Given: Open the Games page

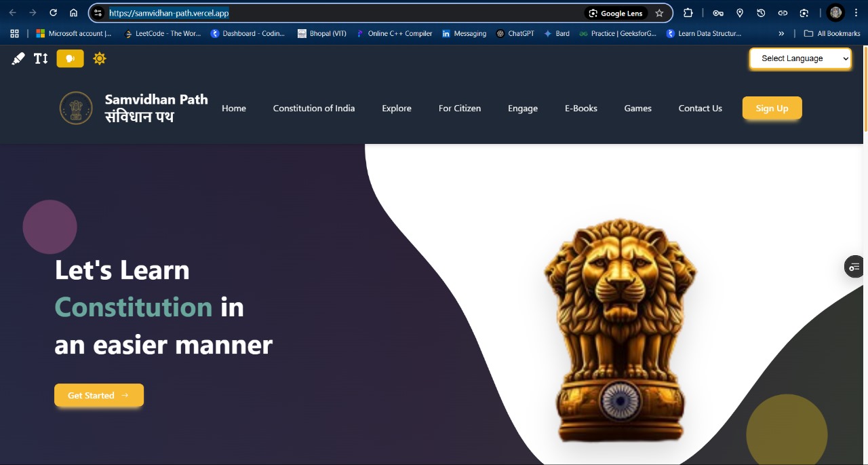Looking at the screenshot, I should click(638, 108).
